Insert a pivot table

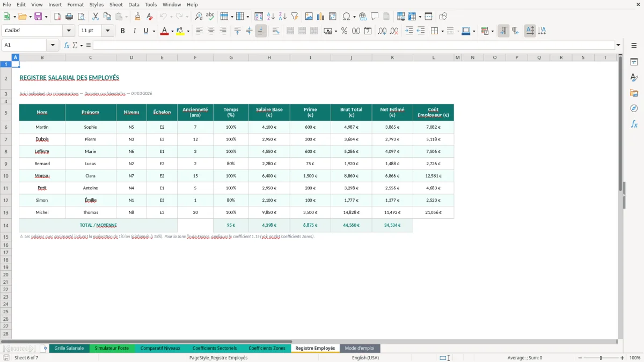click(333, 17)
